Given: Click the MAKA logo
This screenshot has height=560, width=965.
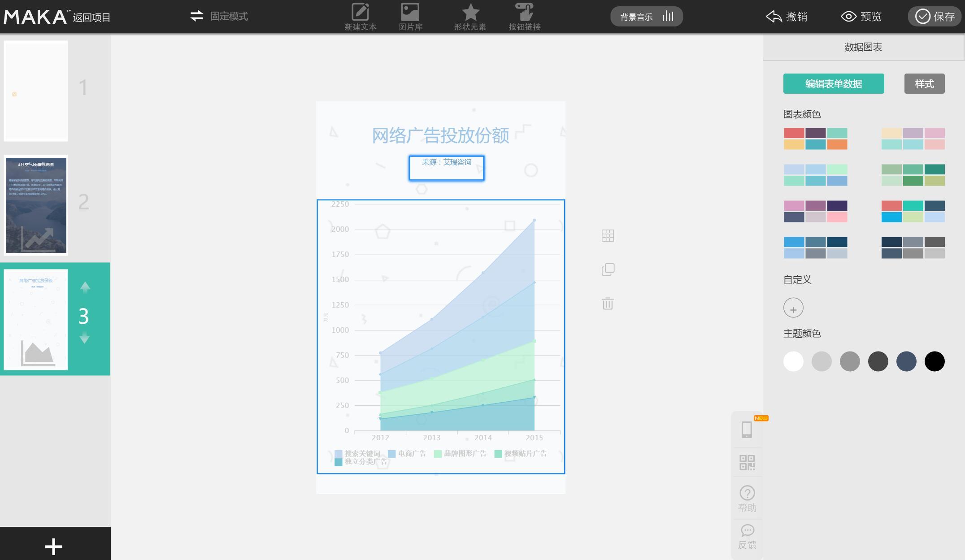Looking at the screenshot, I should (x=37, y=17).
